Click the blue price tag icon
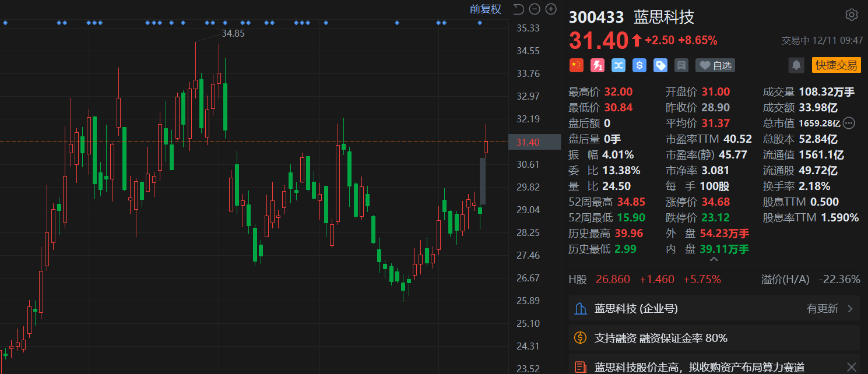The width and height of the screenshot is (868, 374). pyautogui.click(x=660, y=65)
